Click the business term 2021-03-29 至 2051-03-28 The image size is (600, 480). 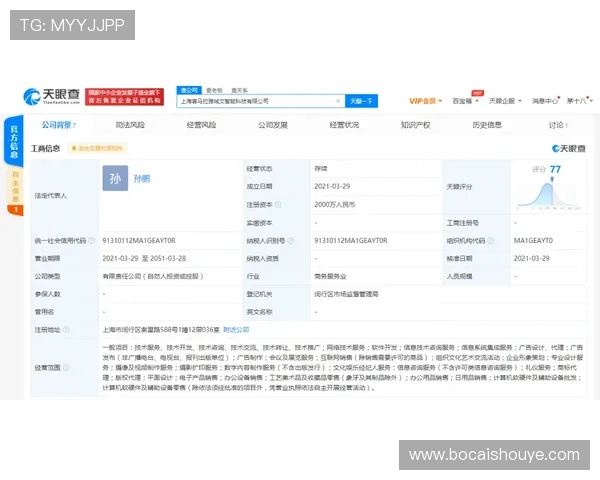coord(144,258)
